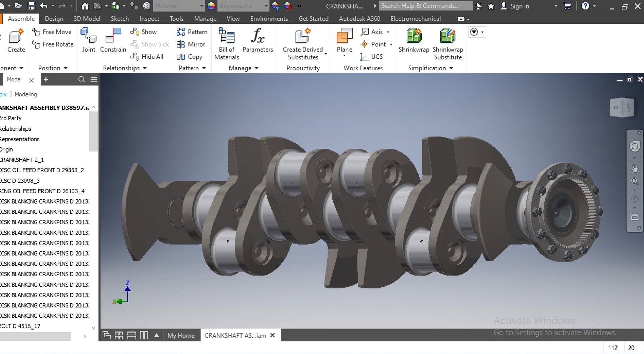
Task: Open the color wheel appearance adjuster
Action: click(x=211, y=6)
